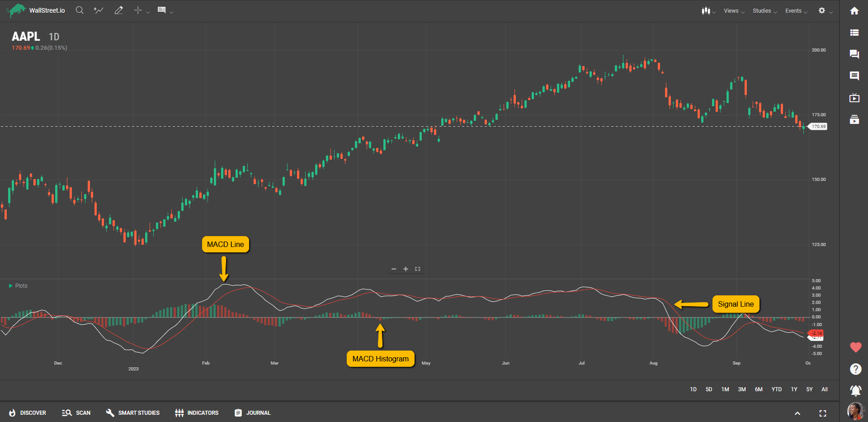Expand the bottom panel chevron

(x=797, y=413)
